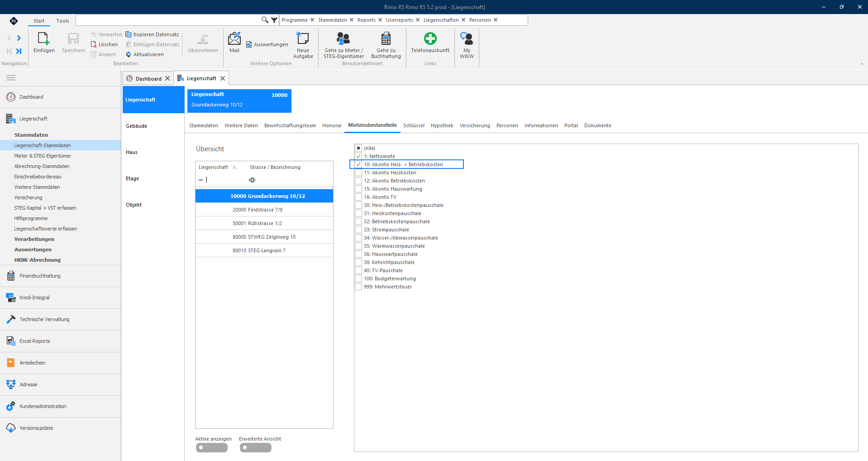Click the Löschen delete icon
The height and width of the screenshot is (461, 868).
click(94, 44)
